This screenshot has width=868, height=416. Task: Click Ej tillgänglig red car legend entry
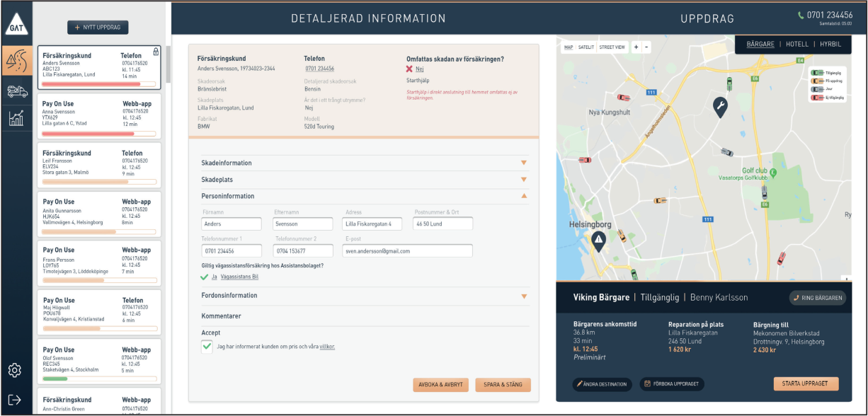click(x=827, y=98)
